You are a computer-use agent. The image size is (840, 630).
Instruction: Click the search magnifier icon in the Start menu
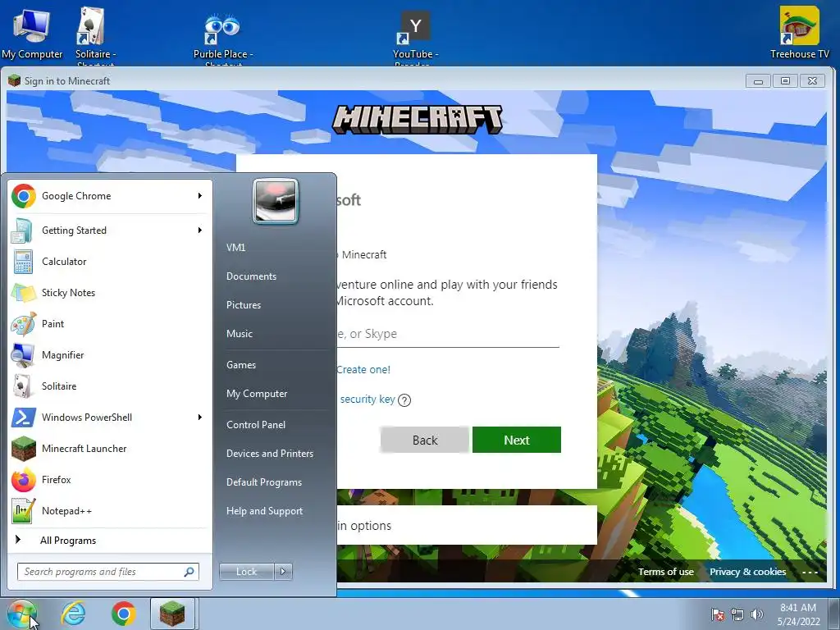189,572
